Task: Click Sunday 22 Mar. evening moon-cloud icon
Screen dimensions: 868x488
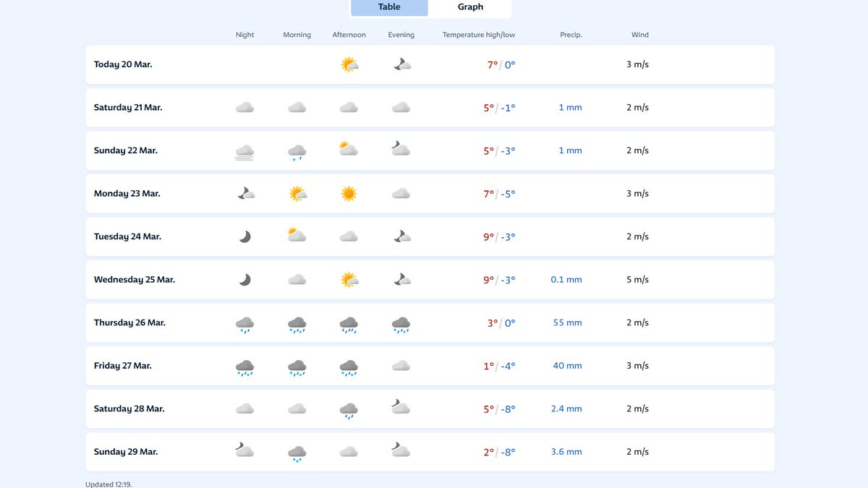Action: click(401, 150)
